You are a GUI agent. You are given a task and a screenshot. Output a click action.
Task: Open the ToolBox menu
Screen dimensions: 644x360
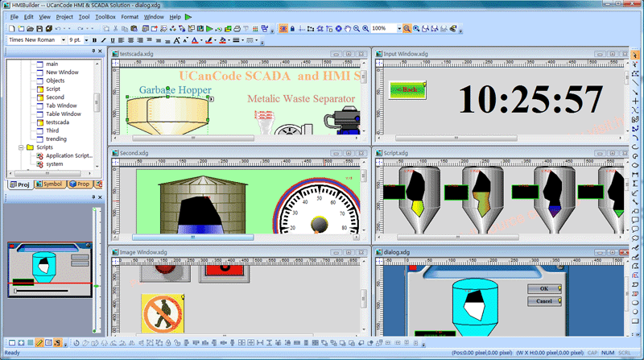(105, 17)
